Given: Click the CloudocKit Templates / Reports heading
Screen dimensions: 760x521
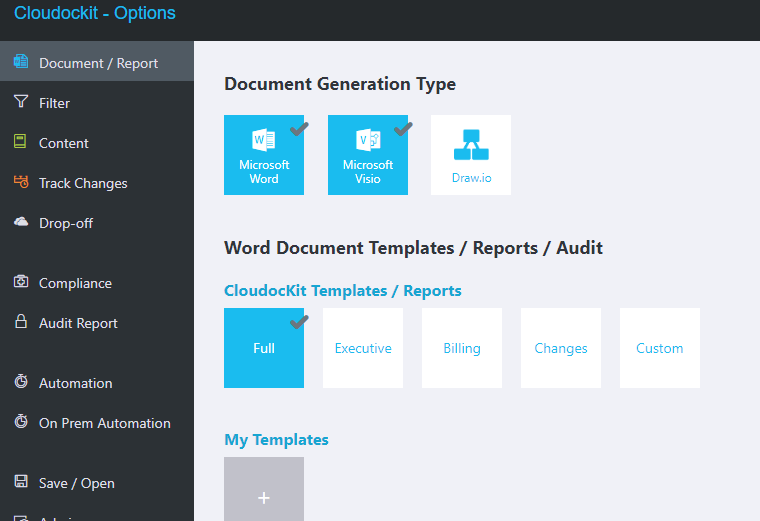Looking at the screenshot, I should point(343,290).
